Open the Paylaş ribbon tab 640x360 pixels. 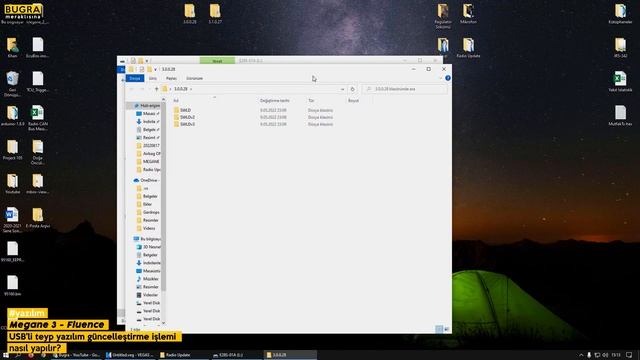[171, 78]
